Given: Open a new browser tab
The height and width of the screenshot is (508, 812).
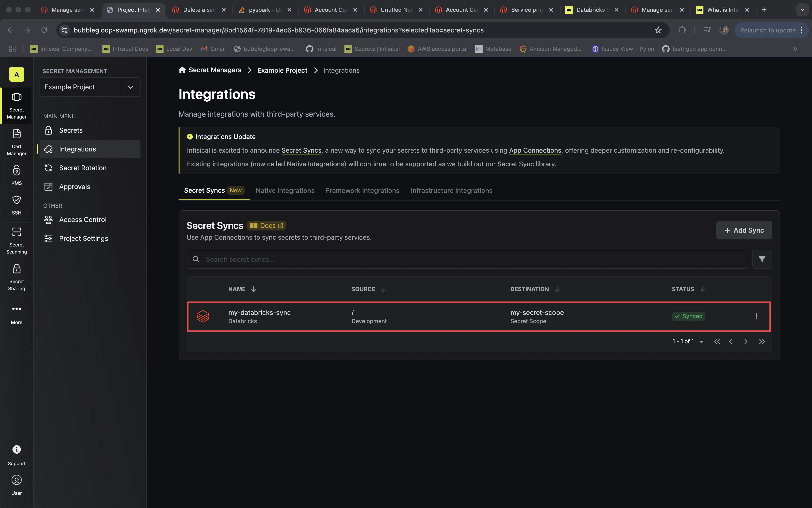Looking at the screenshot, I should [x=764, y=10].
